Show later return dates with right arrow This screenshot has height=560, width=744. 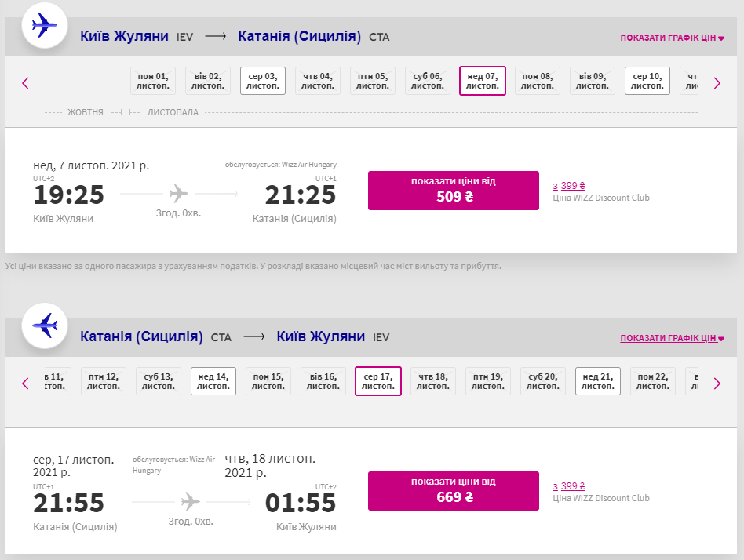717,383
